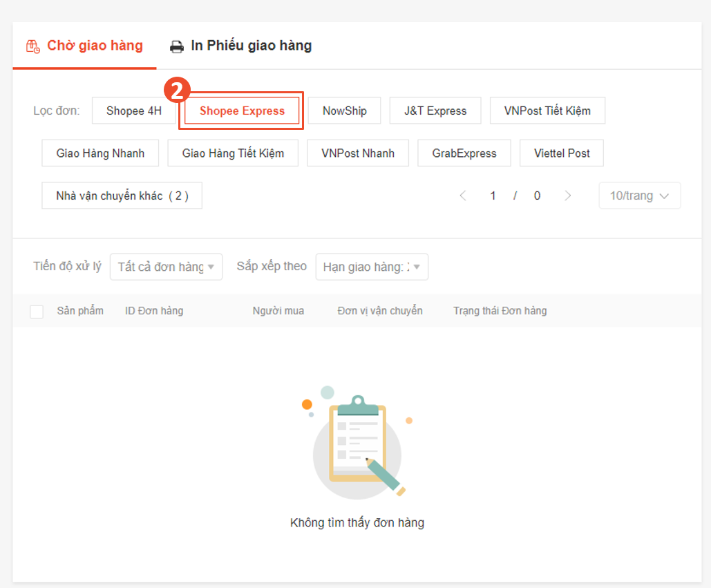The image size is (711, 588).
Task: Open Hạn giao hàng sort dropdown
Action: coord(372,267)
